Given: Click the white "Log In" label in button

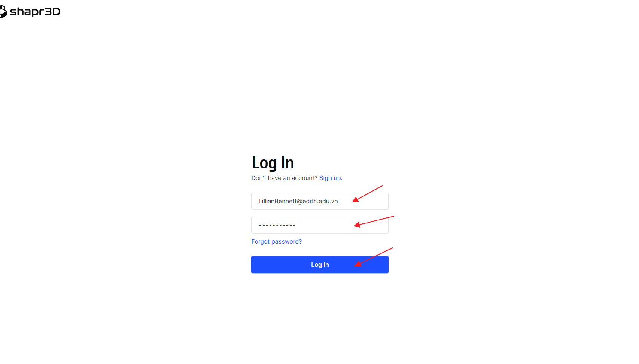Looking at the screenshot, I should pyautogui.click(x=320, y=265).
